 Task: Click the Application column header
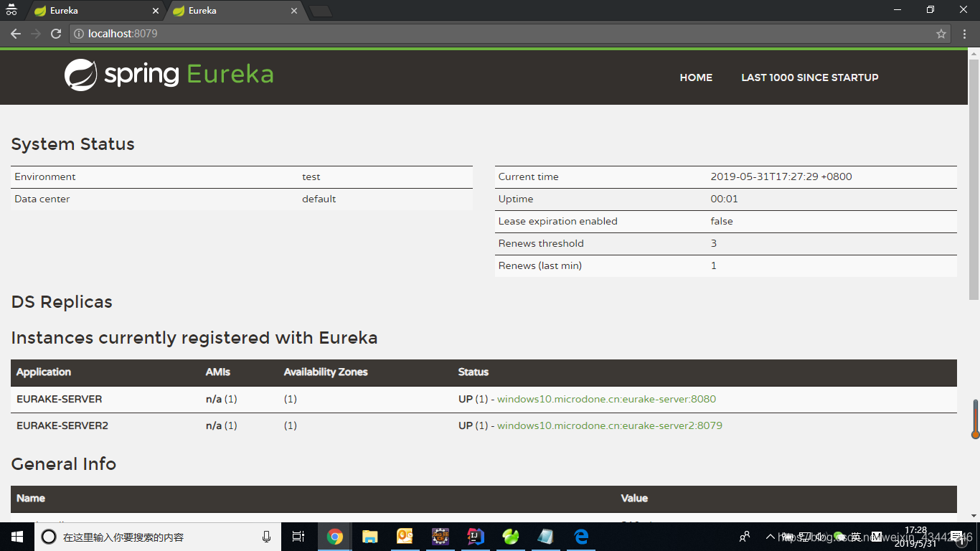click(44, 372)
